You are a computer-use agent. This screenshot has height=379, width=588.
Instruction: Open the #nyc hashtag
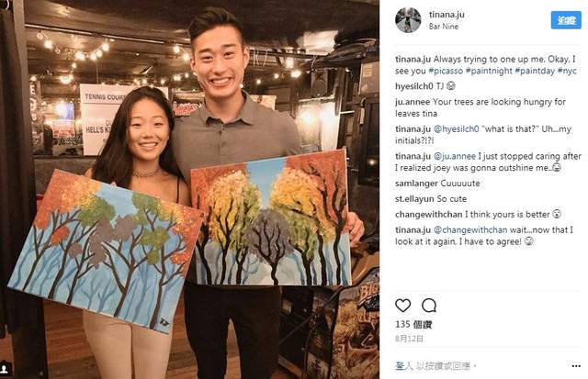(567, 71)
